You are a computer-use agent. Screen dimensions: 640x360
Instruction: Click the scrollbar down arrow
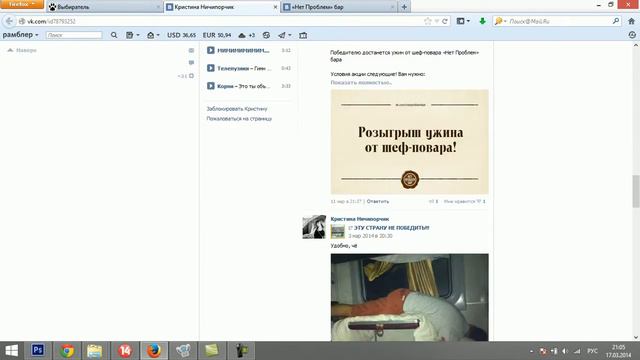coord(636,337)
